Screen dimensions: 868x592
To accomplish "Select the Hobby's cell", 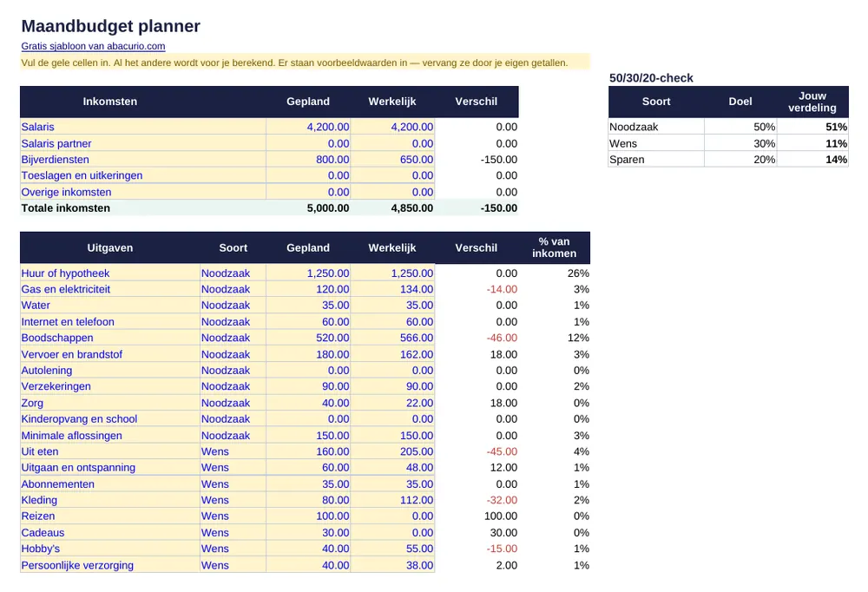I will pyautogui.click(x=110, y=549).
